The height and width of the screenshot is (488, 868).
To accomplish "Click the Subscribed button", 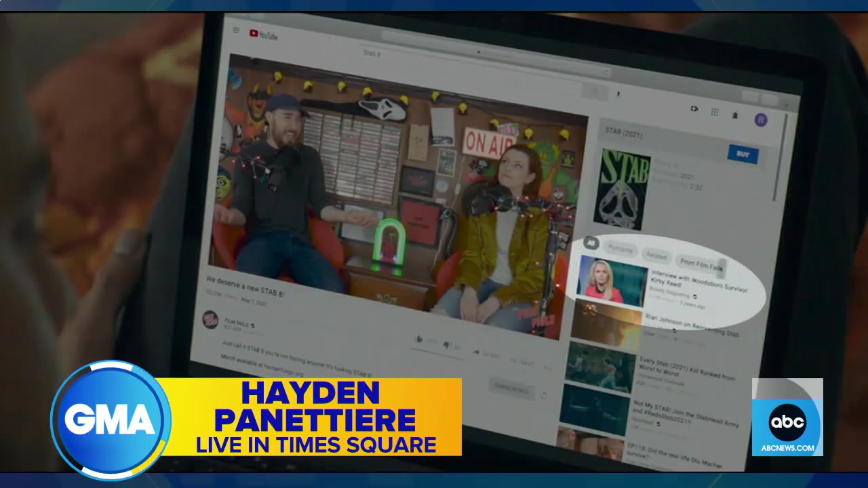I will tap(511, 388).
